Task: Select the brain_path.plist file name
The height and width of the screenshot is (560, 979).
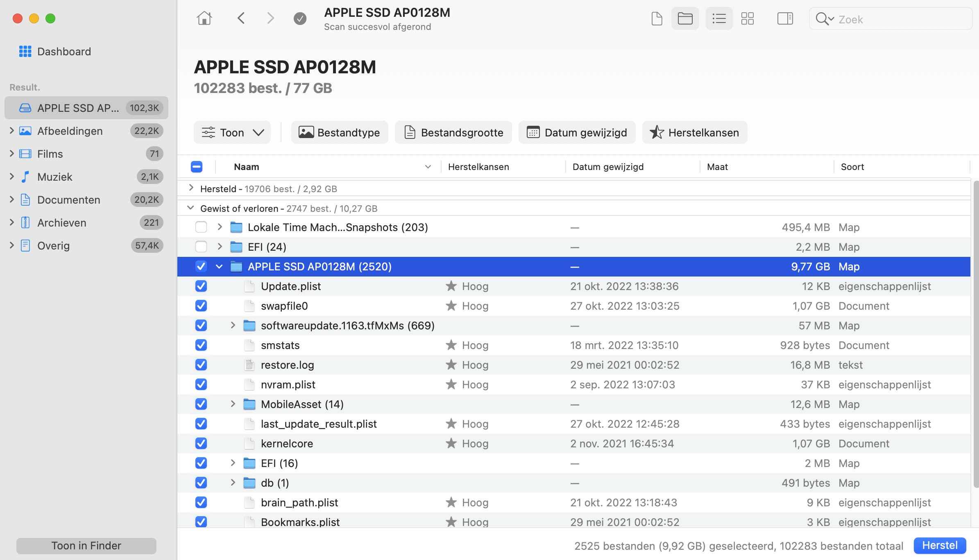Action: 299,503
